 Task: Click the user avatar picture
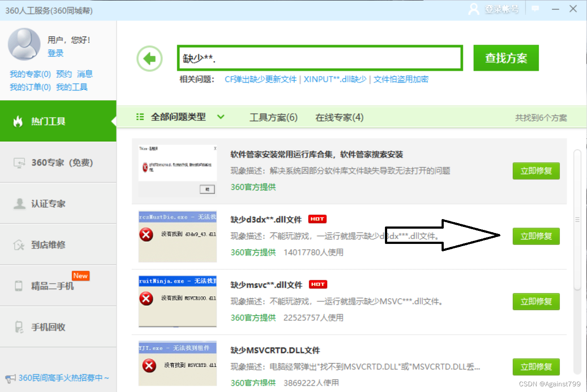pyautogui.click(x=24, y=44)
